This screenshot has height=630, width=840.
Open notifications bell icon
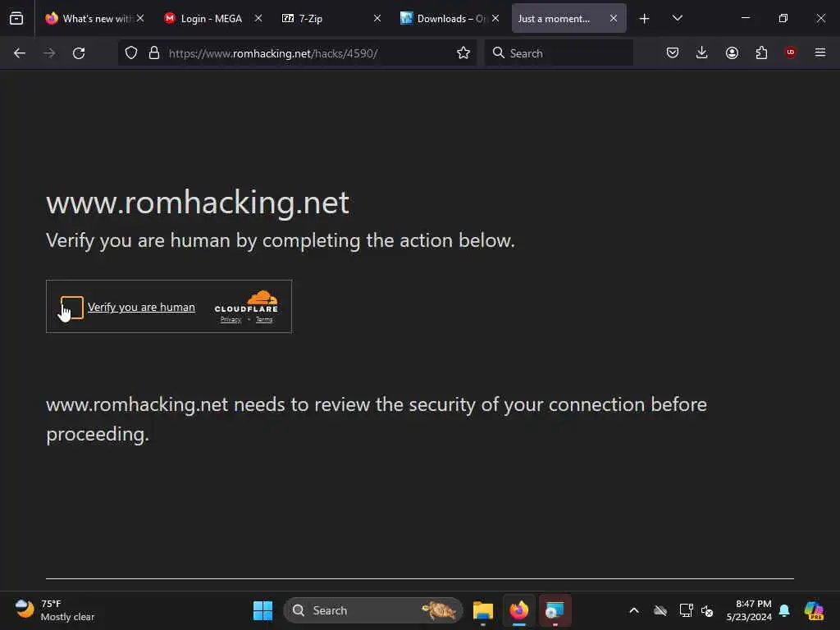point(784,610)
